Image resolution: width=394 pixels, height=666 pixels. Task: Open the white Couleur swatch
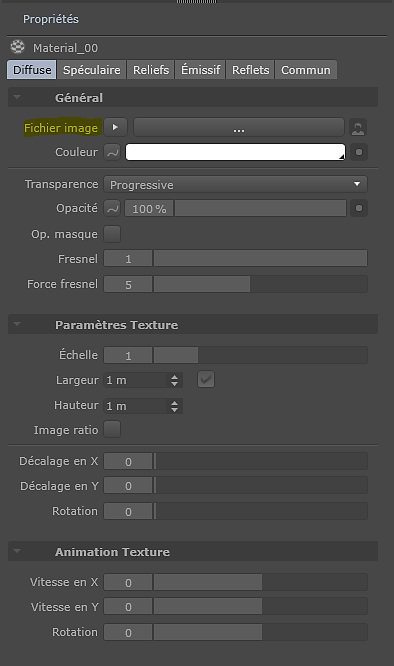tap(235, 152)
